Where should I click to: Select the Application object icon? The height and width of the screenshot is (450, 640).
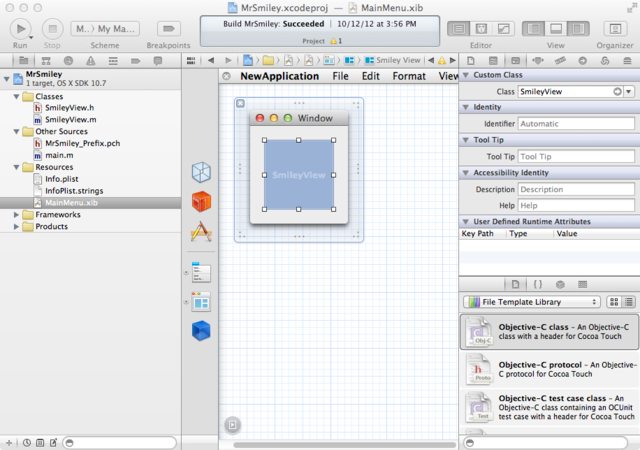click(201, 232)
